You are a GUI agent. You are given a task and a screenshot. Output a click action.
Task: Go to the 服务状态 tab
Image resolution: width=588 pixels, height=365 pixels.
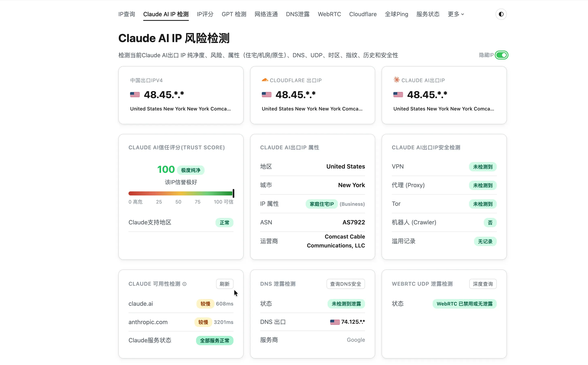click(428, 14)
